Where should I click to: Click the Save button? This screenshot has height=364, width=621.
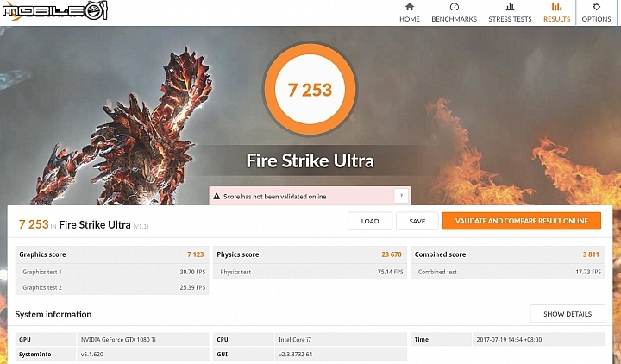coord(417,221)
